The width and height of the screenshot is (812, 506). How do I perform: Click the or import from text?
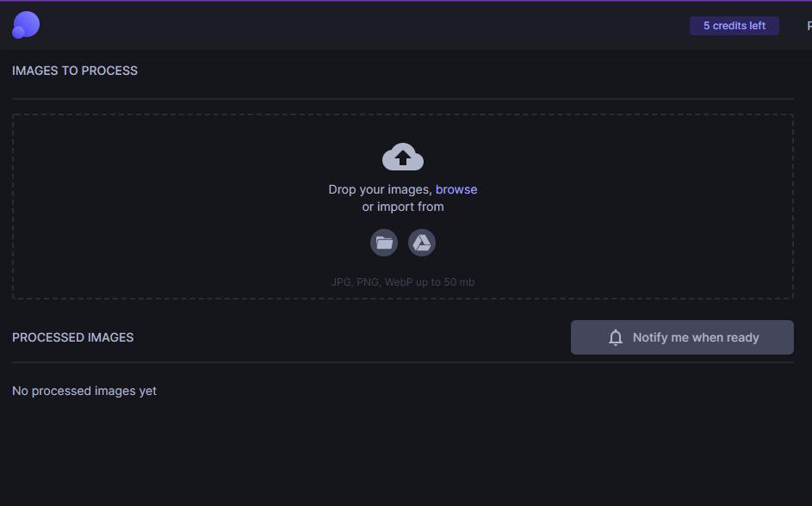402,207
